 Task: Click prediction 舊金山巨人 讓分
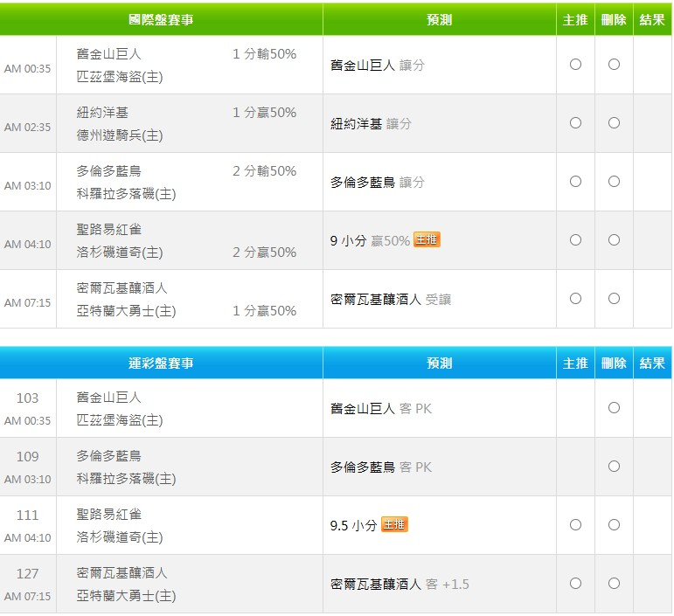[378, 65]
